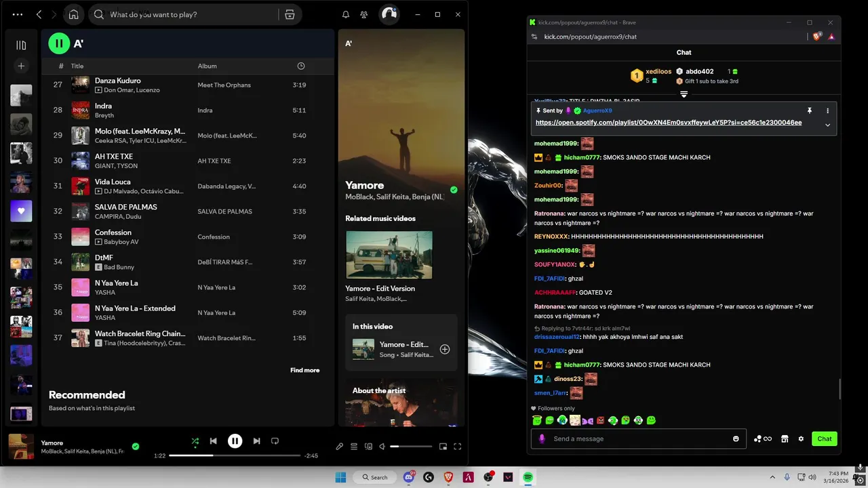Pause playback in bottom player bar
This screenshot has height=488, width=868.
(x=235, y=441)
